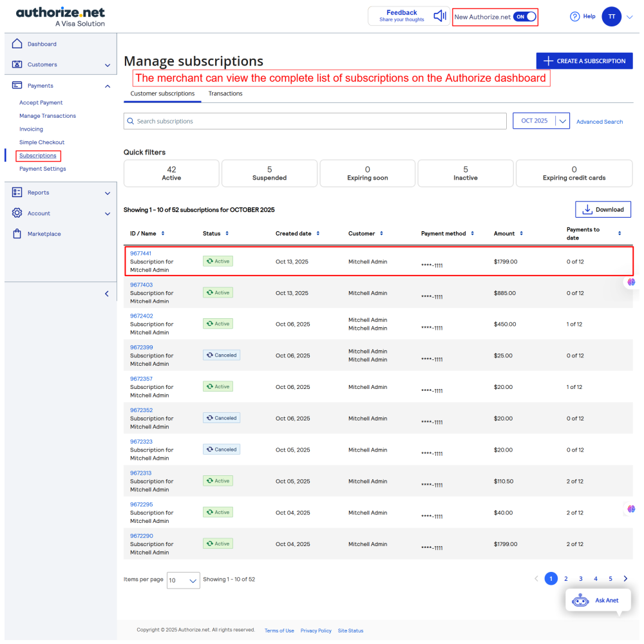Click the Create a Subscription button

(584, 61)
